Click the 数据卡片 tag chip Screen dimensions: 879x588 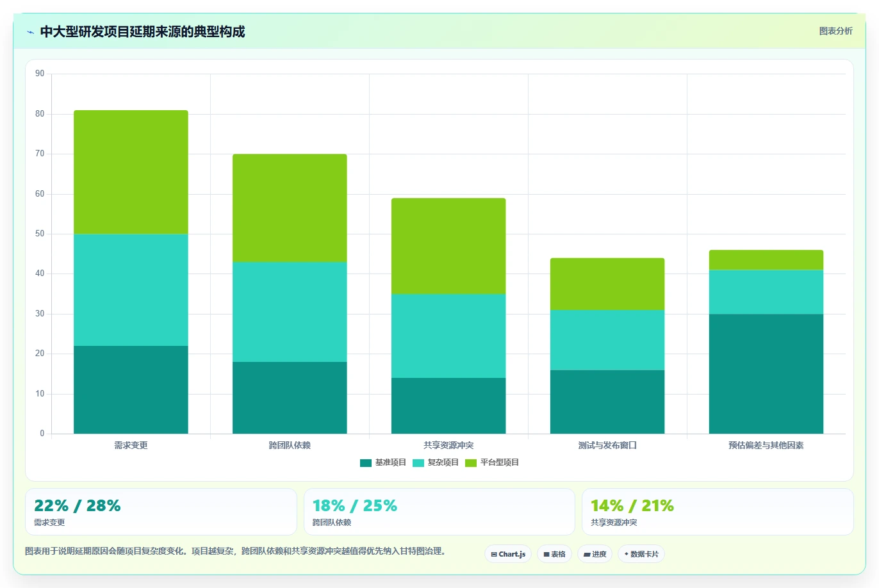(x=641, y=554)
